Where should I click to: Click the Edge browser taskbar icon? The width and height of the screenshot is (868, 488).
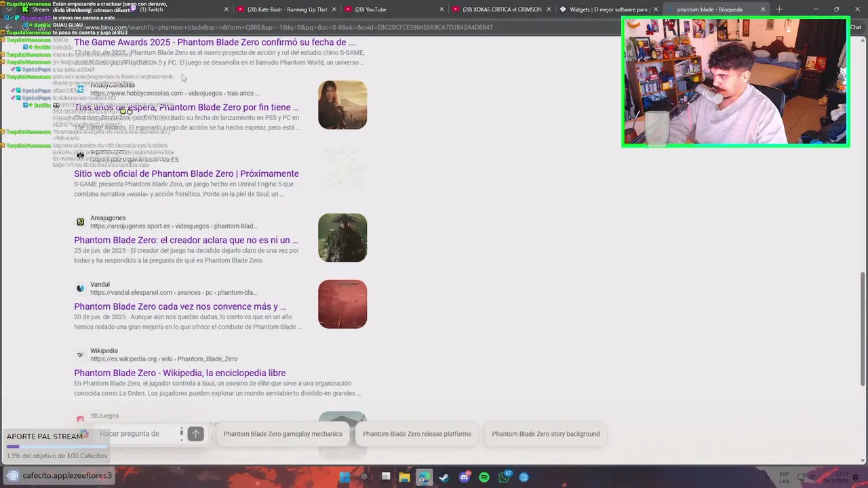point(425,477)
